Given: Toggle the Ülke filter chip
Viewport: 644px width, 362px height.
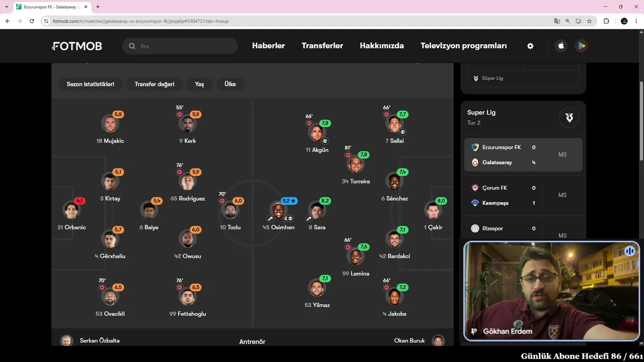Looking at the screenshot, I should click(x=230, y=84).
